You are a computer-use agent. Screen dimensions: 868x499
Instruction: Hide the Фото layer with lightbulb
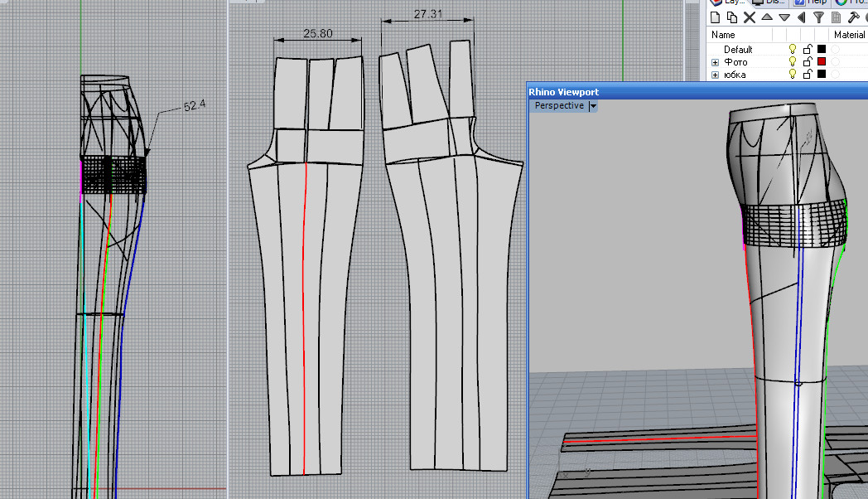click(793, 62)
